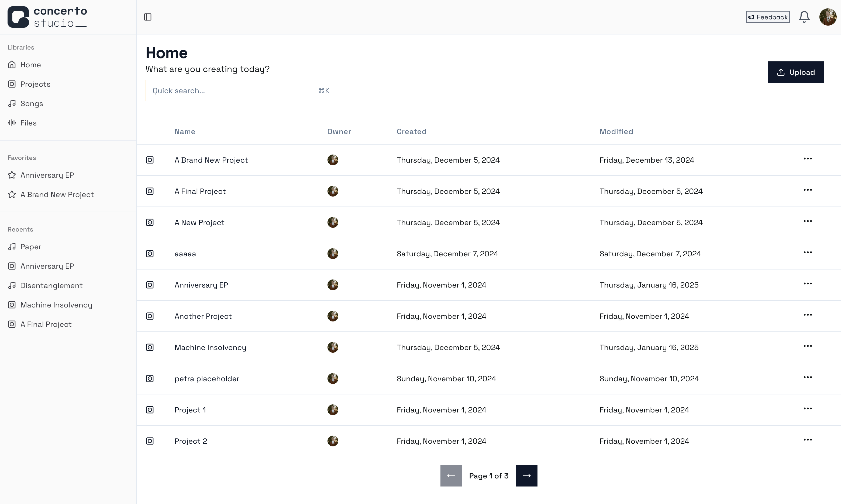This screenshot has height=504, width=841.
Task: Toggle the sidebar collapse icon
Action: 147,17
